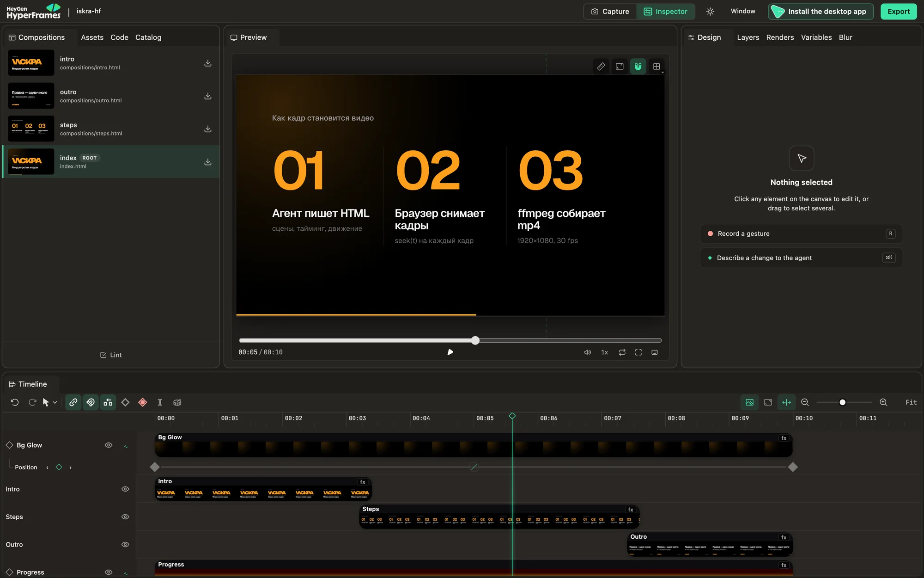The image size is (924, 578).
Task: Download the intro composition
Action: tap(208, 63)
